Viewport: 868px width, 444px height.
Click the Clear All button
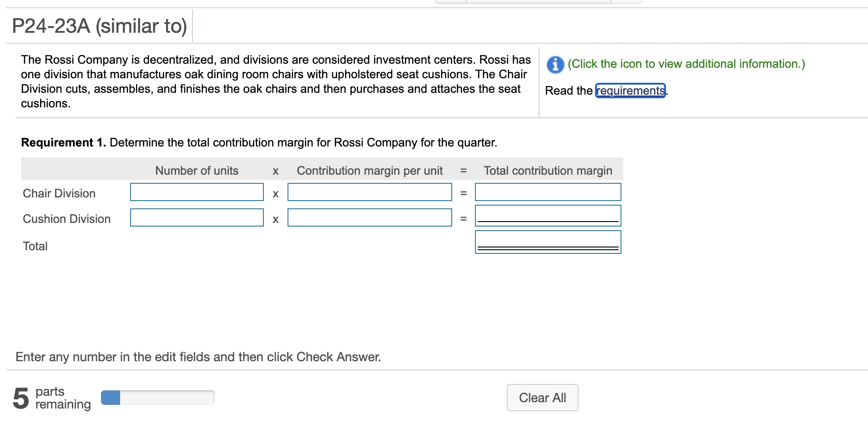(x=542, y=397)
